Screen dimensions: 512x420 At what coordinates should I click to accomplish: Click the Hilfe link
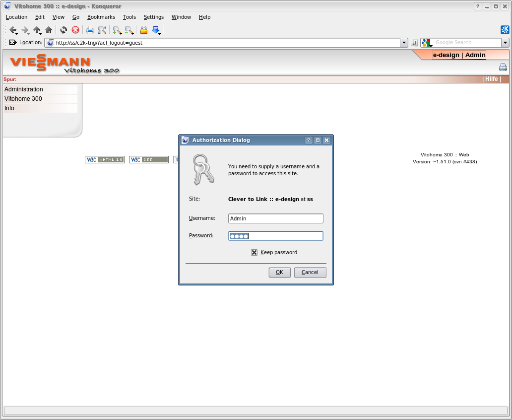click(x=491, y=79)
